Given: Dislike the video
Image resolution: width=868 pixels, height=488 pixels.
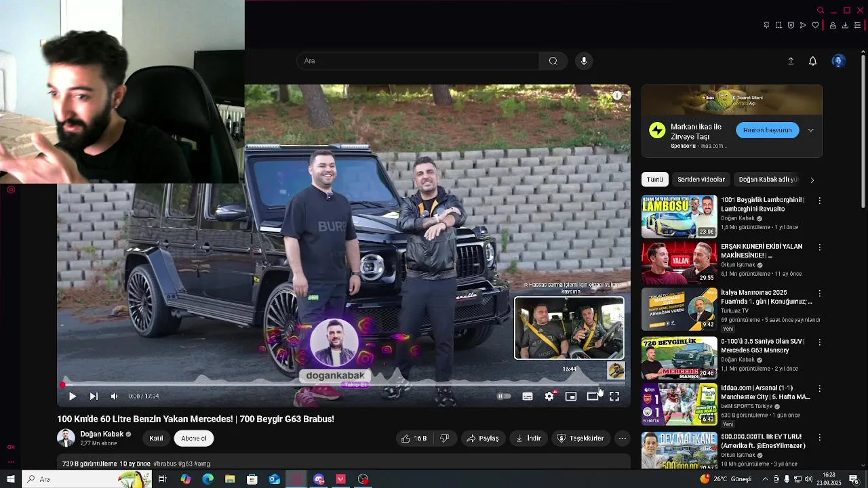Looking at the screenshot, I should point(445,439).
